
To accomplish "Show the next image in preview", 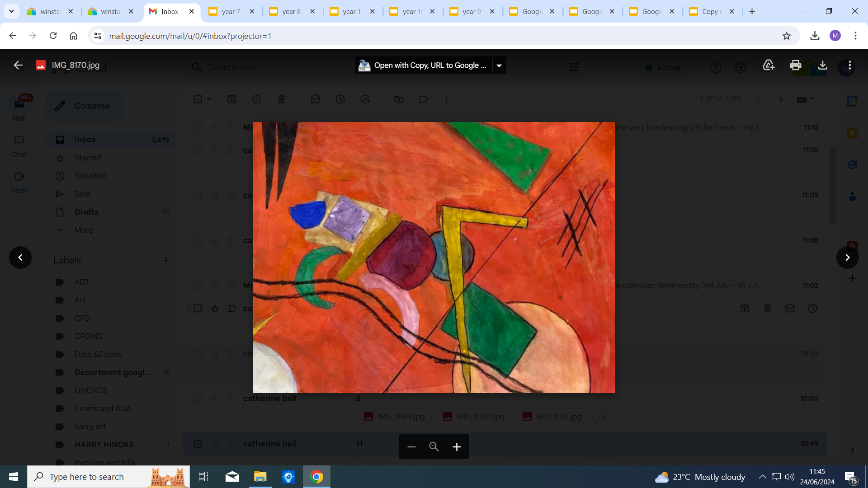I will pos(847,257).
